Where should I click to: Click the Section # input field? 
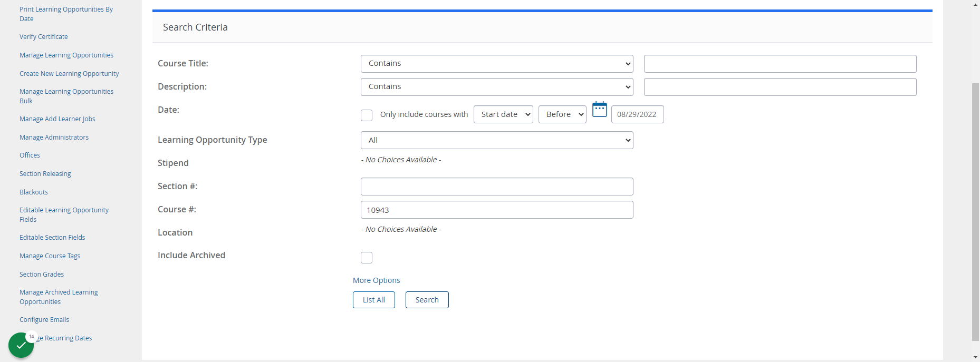[x=497, y=187]
